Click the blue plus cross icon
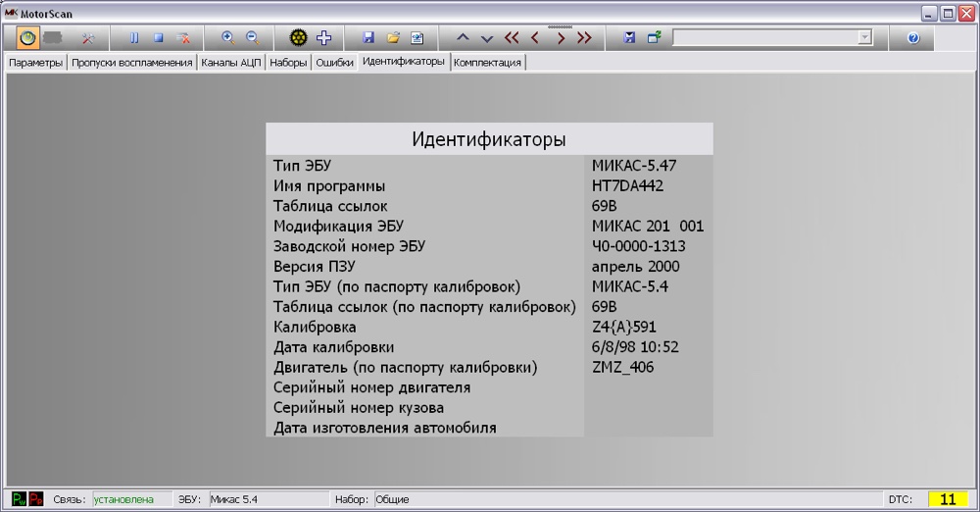This screenshot has width=980, height=512. (x=323, y=38)
